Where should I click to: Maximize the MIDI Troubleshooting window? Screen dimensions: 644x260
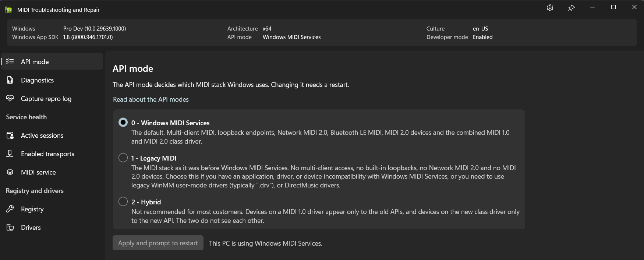pyautogui.click(x=613, y=7)
